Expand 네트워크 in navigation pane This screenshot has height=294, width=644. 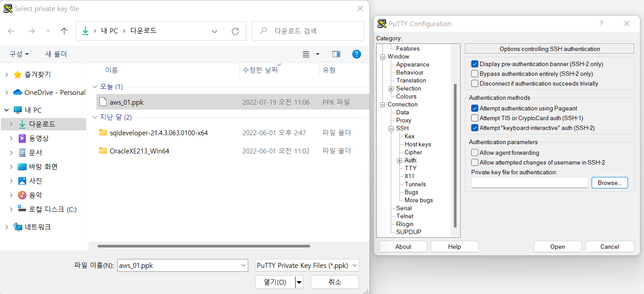tap(7, 227)
